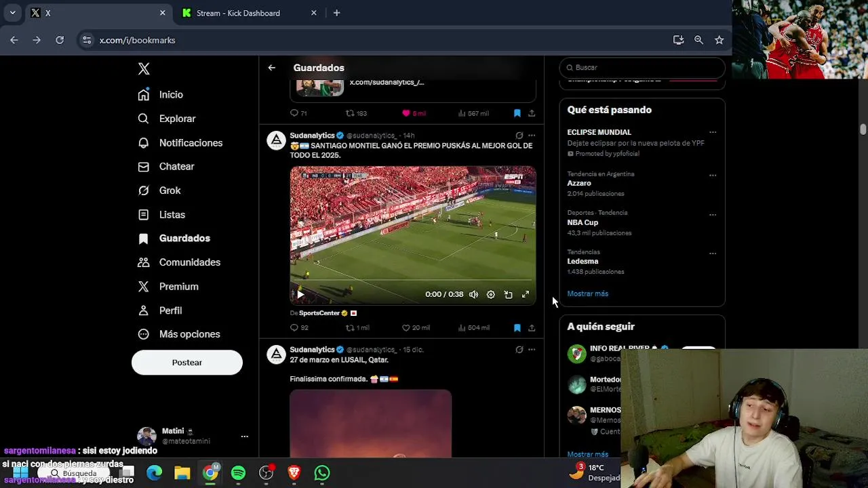Open more options on the 15 dic. post
The height and width of the screenshot is (488, 868).
pyautogui.click(x=532, y=350)
